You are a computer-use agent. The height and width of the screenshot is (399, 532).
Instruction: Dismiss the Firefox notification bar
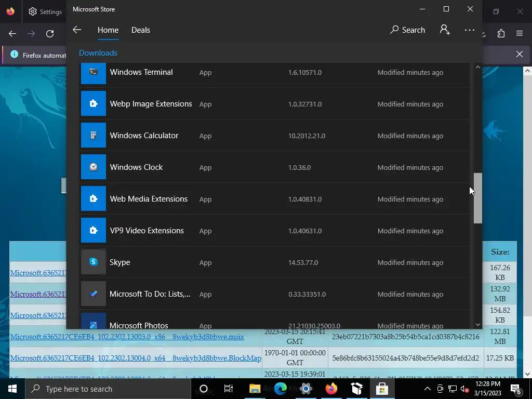pyautogui.click(x=520, y=54)
